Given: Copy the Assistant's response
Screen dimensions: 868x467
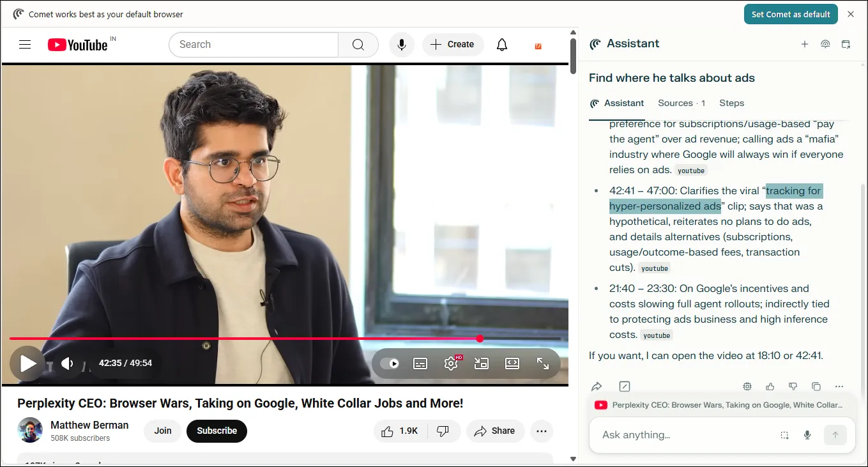Looking at the screenshot, I should 816,387.
